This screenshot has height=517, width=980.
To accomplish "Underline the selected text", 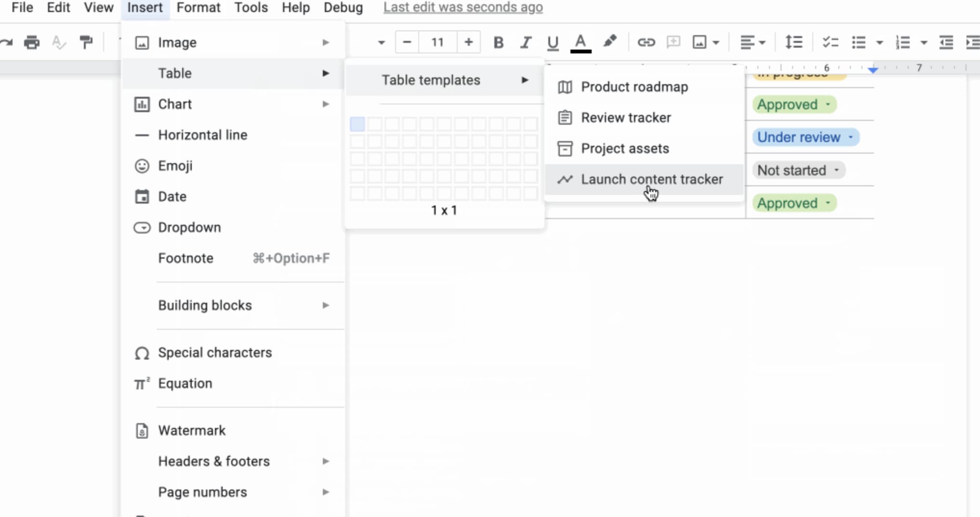I will (552, 42).
